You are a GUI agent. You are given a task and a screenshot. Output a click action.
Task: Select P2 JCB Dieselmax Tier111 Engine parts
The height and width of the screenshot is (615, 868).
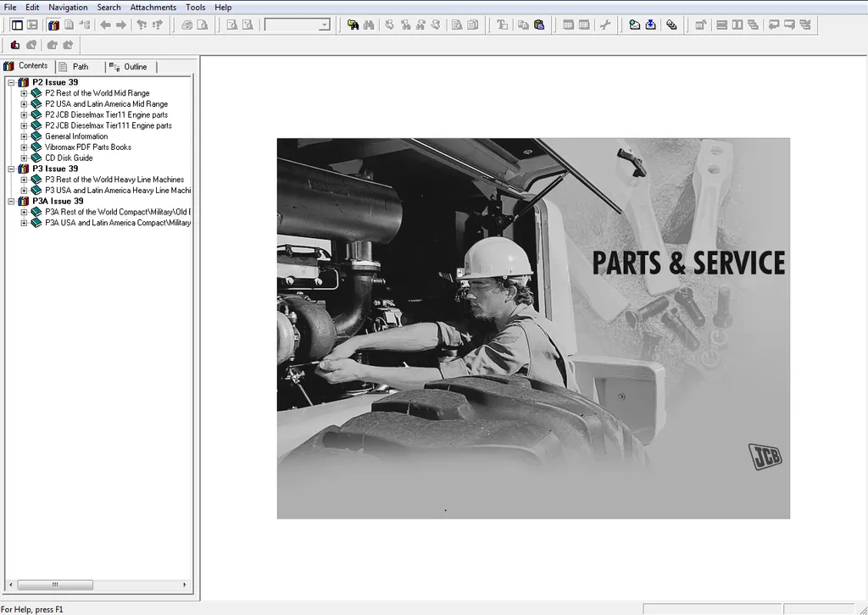tap(108, 125)
